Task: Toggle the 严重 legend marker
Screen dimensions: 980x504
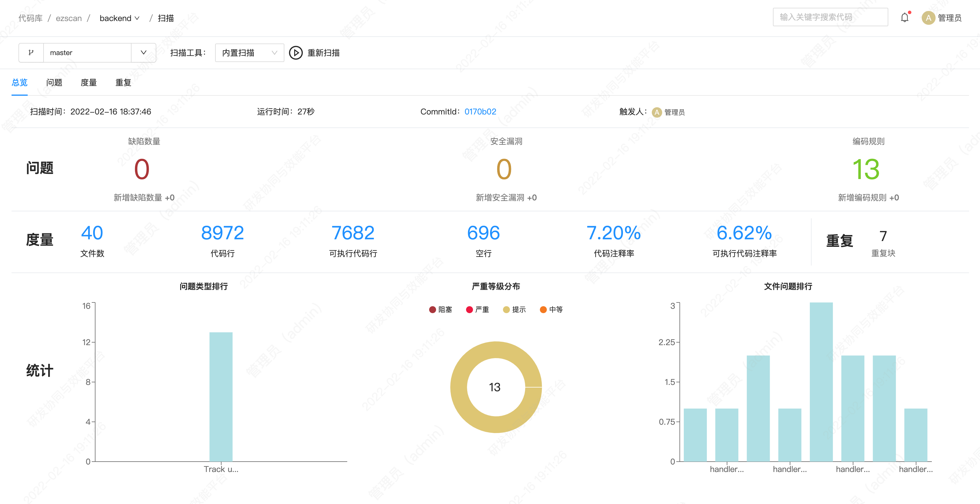Action: tap(469, 310)
